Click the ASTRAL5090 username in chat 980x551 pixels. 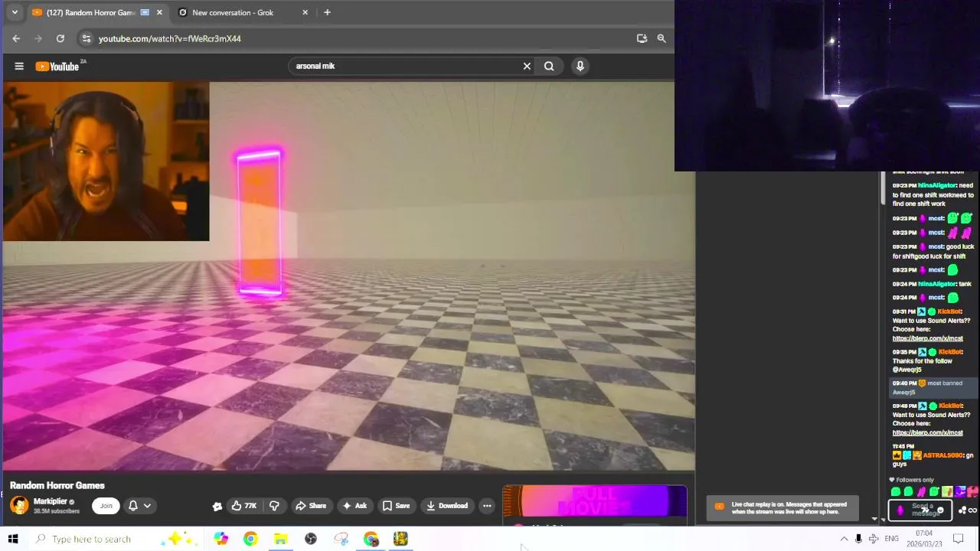pos(942,455)
